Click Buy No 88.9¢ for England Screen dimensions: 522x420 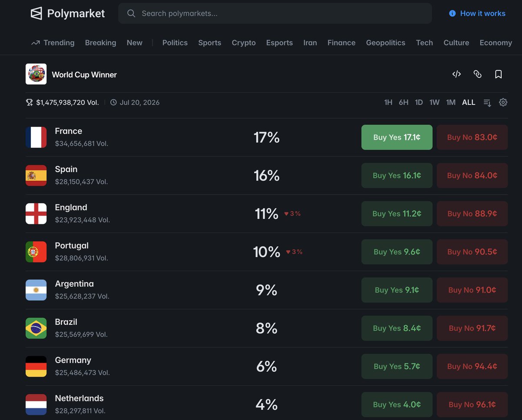click(x=472, y=214)
